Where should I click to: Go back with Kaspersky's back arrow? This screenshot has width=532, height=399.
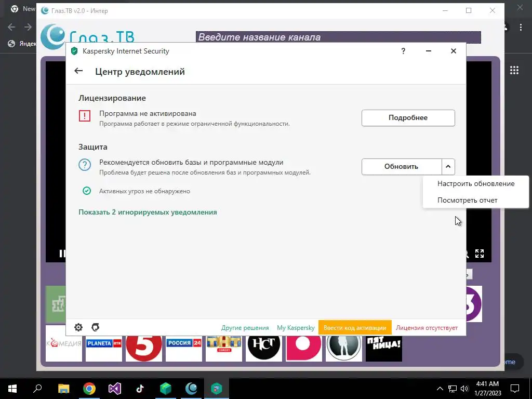[78, 71]
